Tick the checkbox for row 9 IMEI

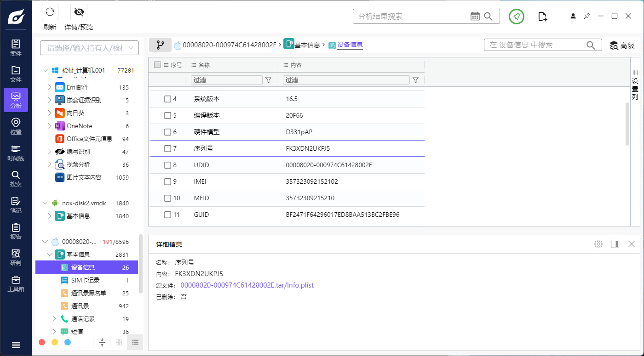click(x=168, y=181)
